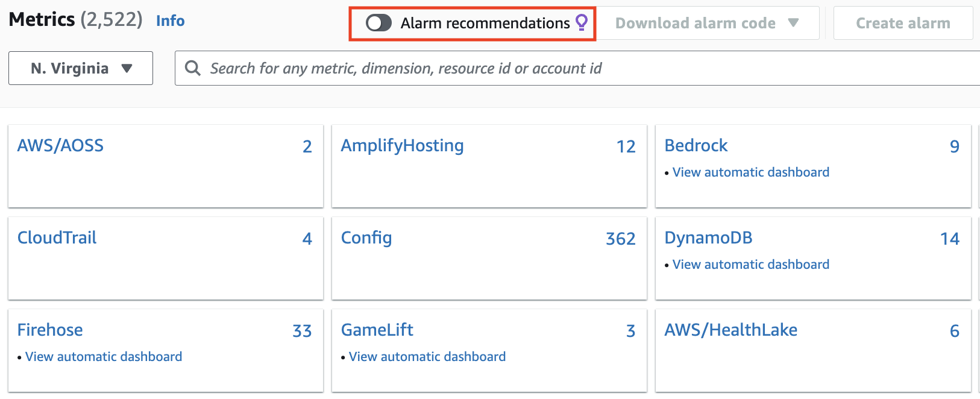This screenshot has width=980, height=399.
Task: Open the AmplifyHosting metrics namespace
Action: click(402, 145)
